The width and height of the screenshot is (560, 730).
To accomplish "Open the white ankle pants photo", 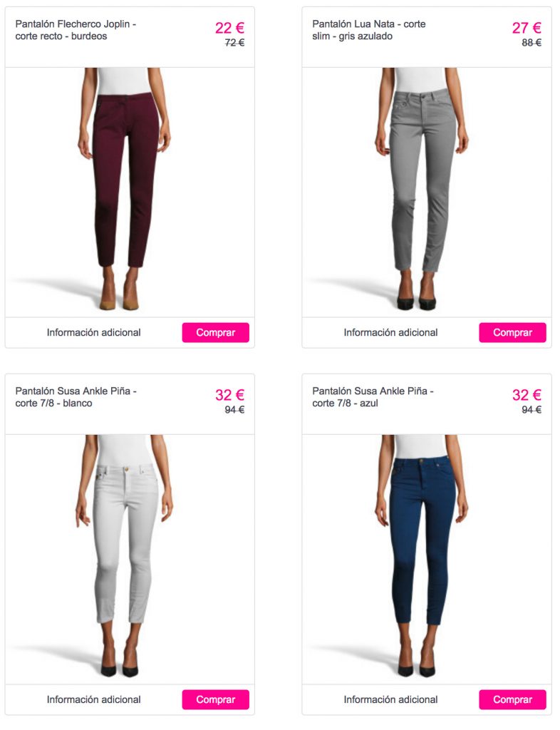I will click(x=130, y=559).
